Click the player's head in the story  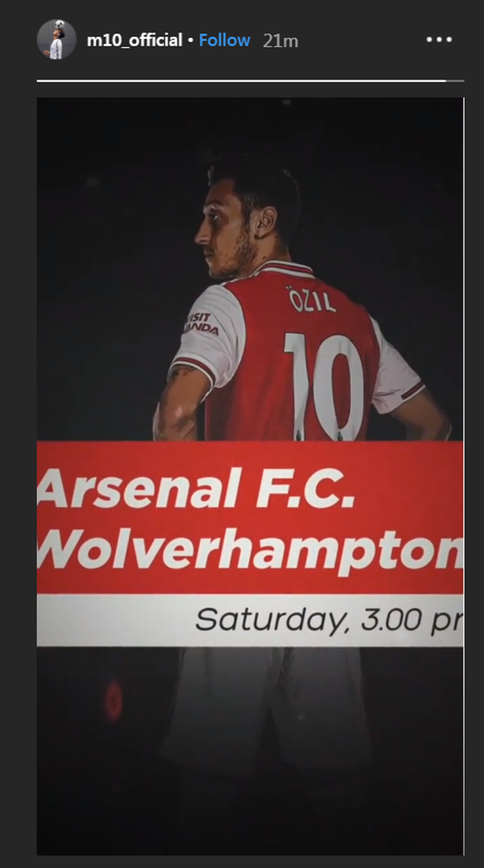246,217
